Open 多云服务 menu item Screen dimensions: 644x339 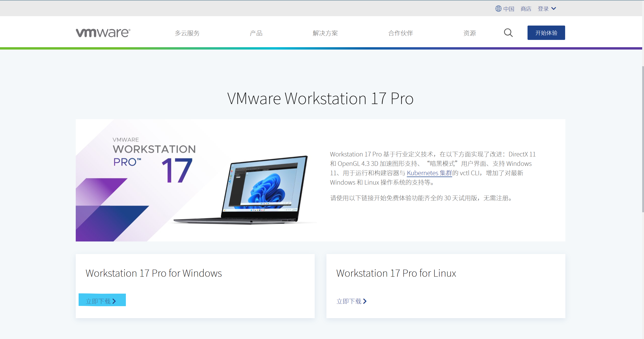188,33
